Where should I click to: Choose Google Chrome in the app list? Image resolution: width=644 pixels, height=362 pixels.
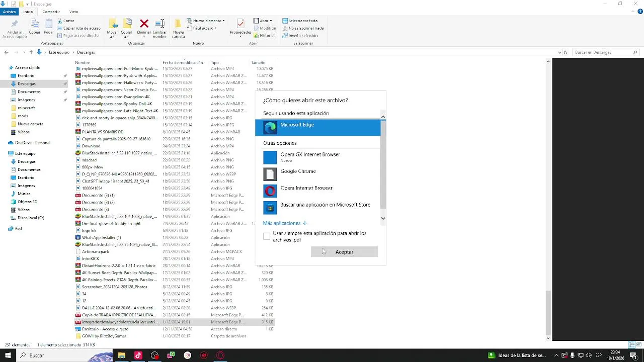click(x=317, y=174)
